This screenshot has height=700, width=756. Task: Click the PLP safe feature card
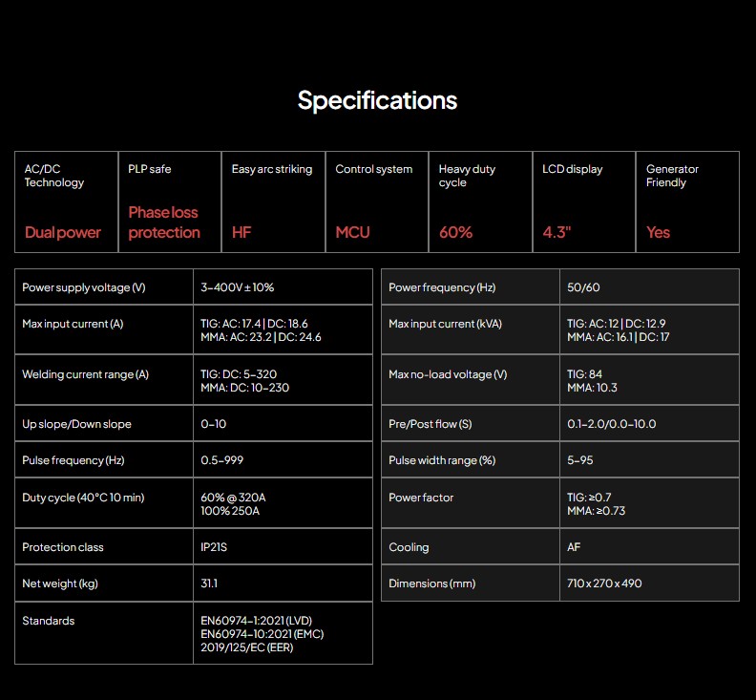169,202
